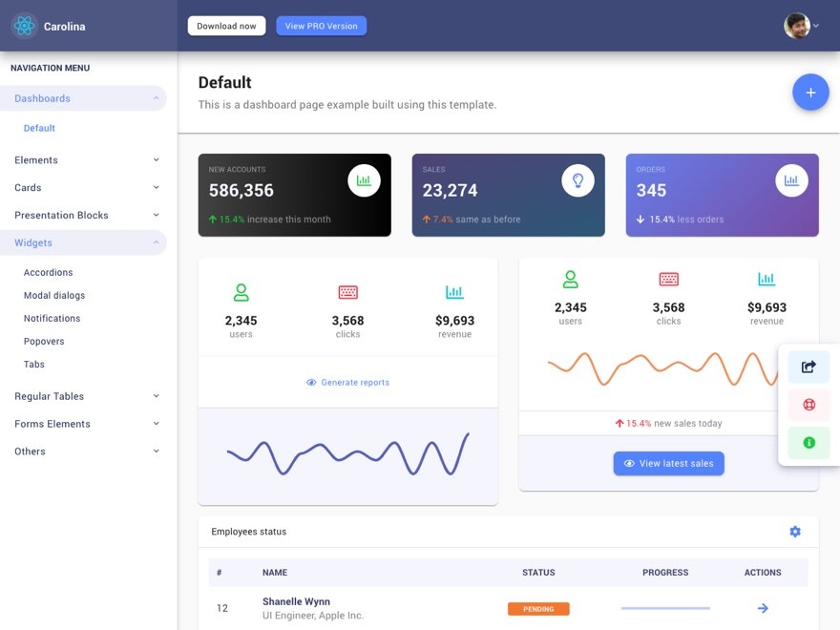The width and height of the screenshot is (840, 630).
Task: Select Modal dialogs in the sidebar
Action: (54, 296)
